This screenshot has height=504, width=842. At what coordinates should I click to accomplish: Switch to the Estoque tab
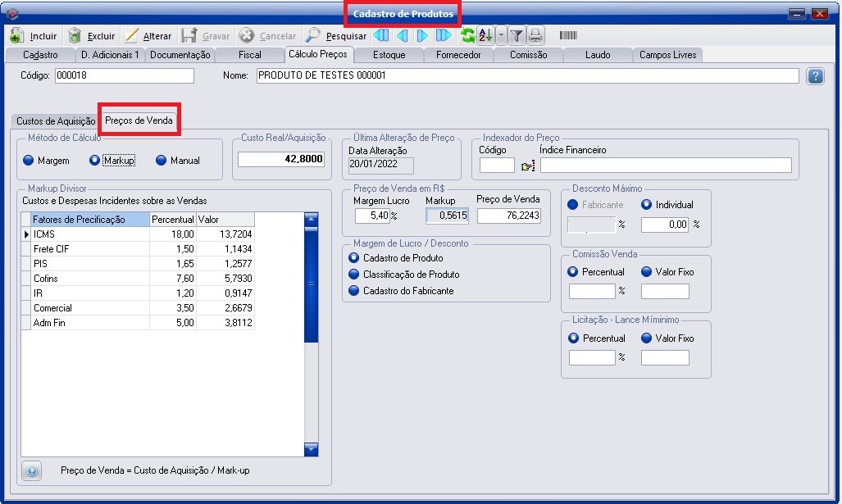389,55
